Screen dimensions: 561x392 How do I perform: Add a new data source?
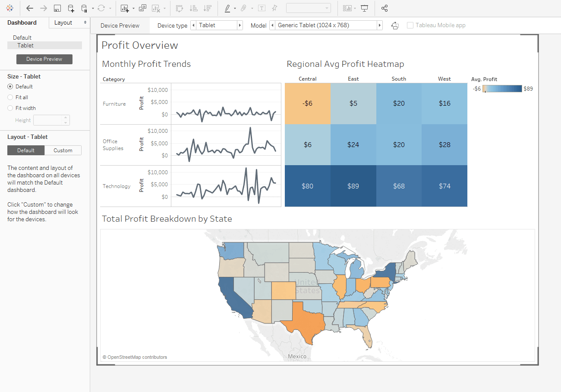[71, 8]
